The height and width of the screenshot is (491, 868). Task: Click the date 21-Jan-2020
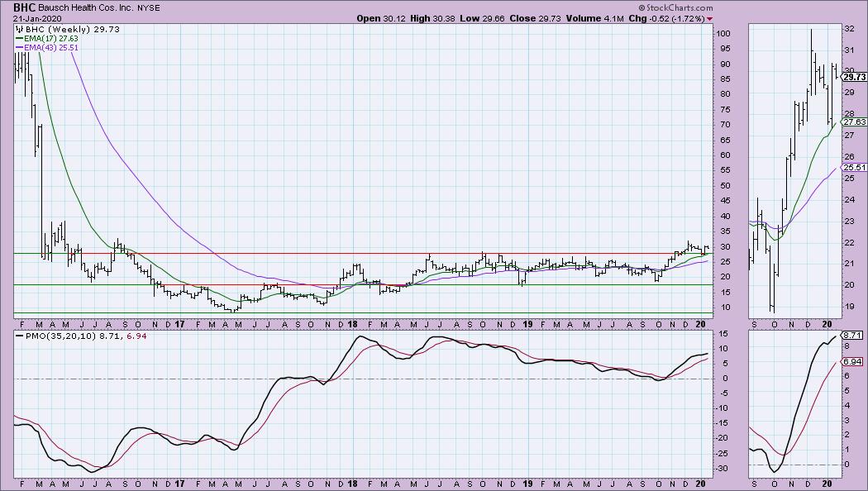(37, 18)
